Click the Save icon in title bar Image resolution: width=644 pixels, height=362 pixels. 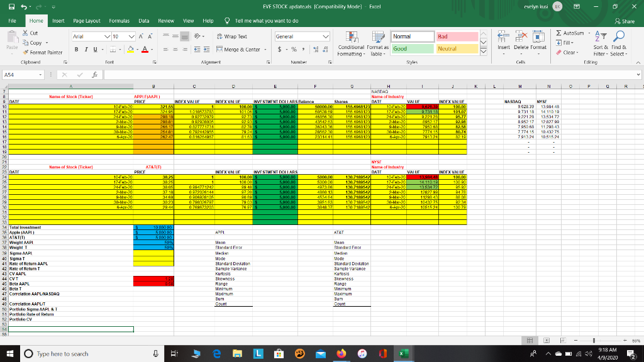(x=11, y=6)
